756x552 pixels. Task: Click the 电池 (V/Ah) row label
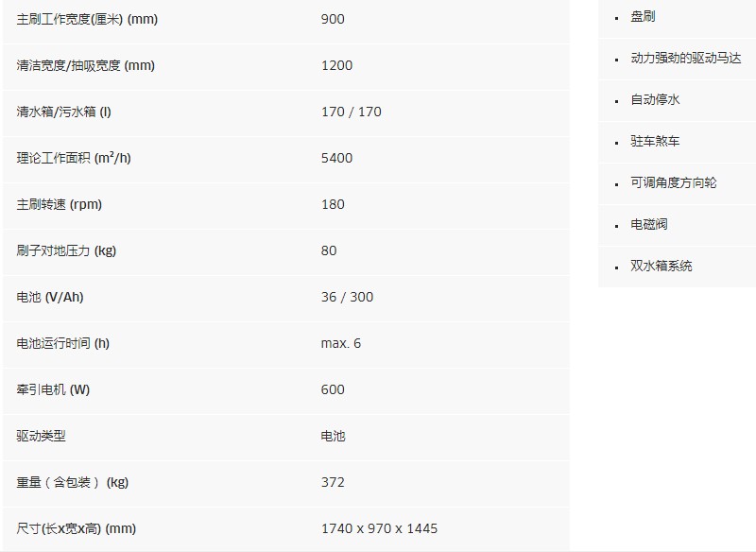coord(50,297)
